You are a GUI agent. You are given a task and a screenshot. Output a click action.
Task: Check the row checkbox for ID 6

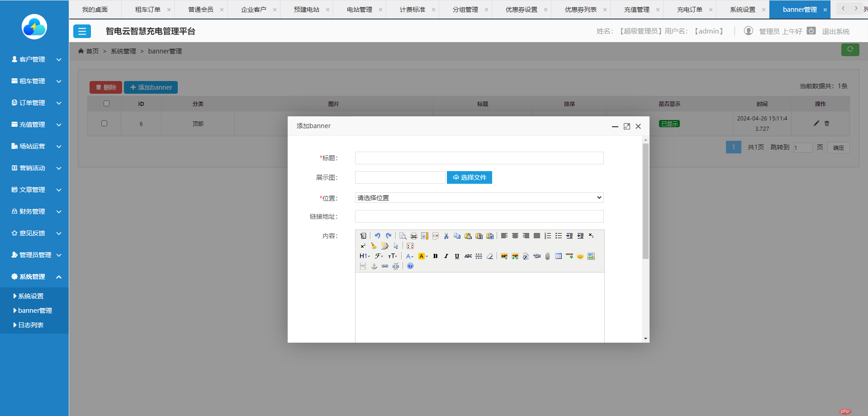click(104, 124)
